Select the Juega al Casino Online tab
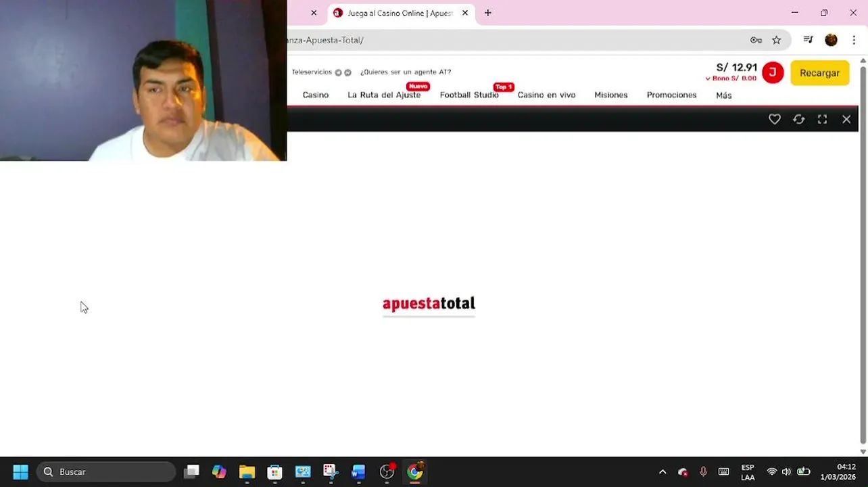 pyautogui.click(x=402, y=13)
